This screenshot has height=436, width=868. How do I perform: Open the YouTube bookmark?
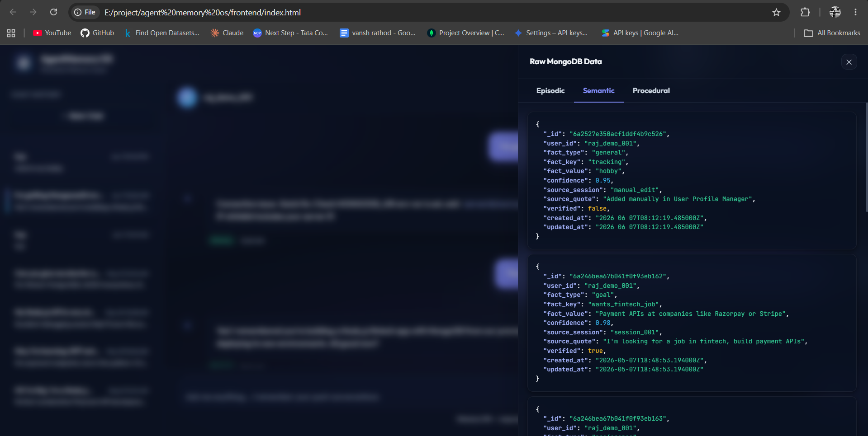(x=52, y=33)
